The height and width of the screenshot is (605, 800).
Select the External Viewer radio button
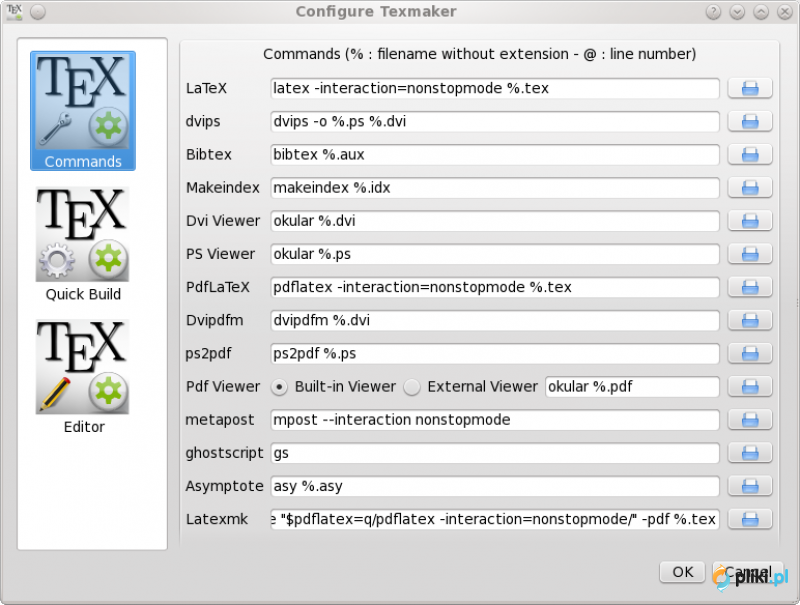(x=412, y=387)
